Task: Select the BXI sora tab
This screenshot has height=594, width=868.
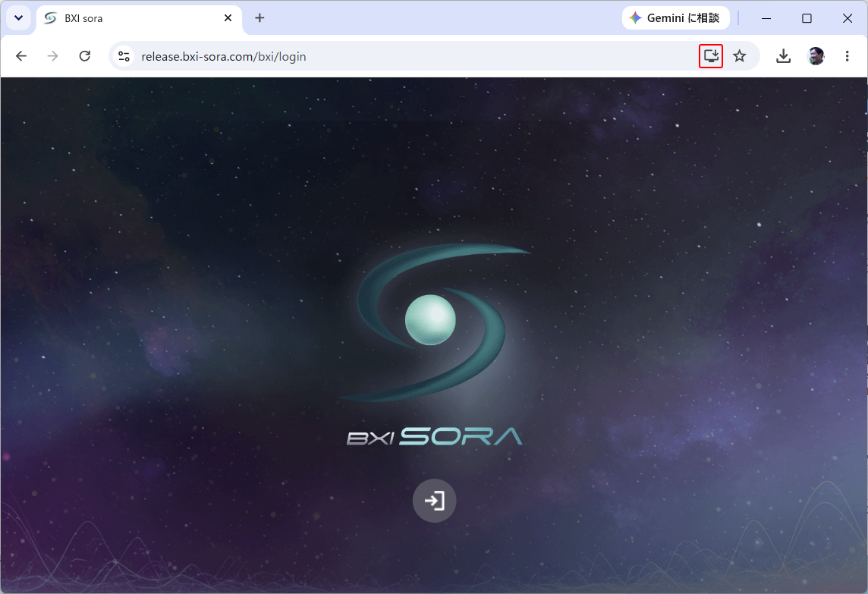Action: click(139, 18)
